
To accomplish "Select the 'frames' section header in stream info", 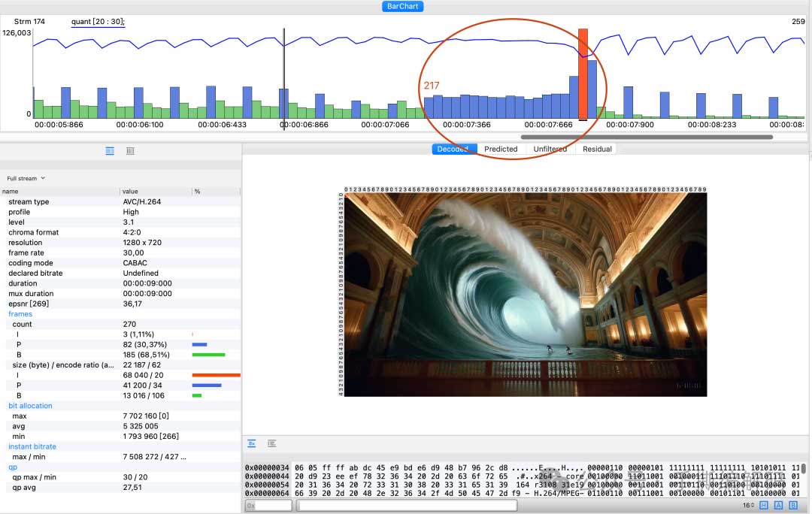I will click(21, 314).
